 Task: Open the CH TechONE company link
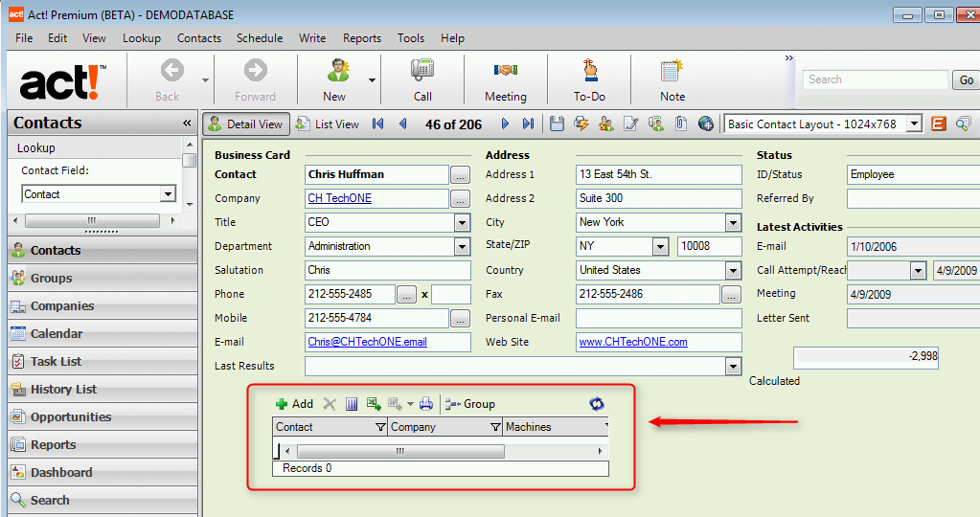tap(339, 198)
